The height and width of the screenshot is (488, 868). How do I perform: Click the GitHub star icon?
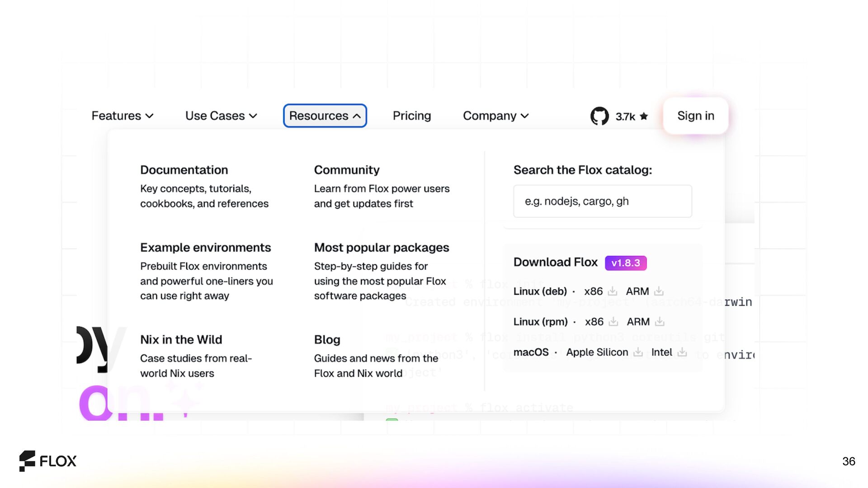click(x=644, y=116)
